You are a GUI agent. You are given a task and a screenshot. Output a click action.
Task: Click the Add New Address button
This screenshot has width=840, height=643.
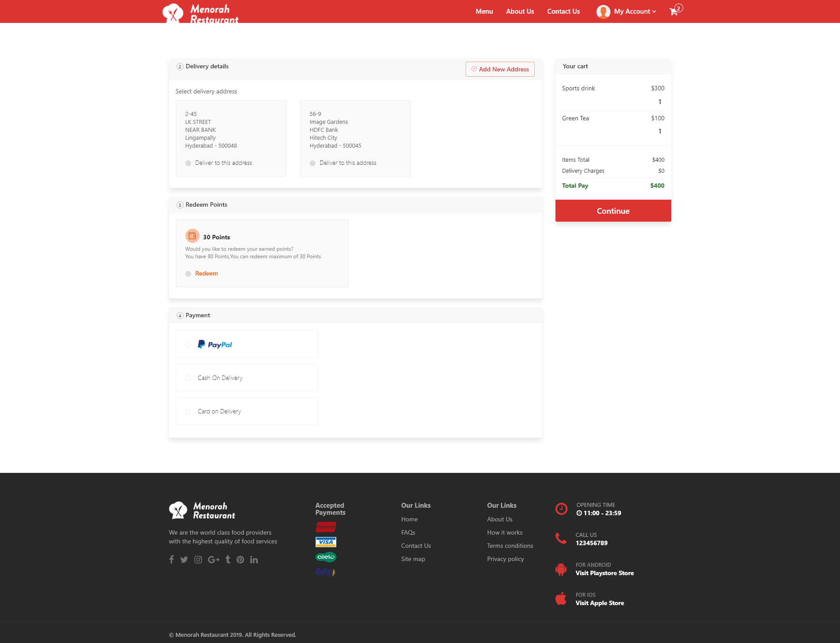pos(500,69)
